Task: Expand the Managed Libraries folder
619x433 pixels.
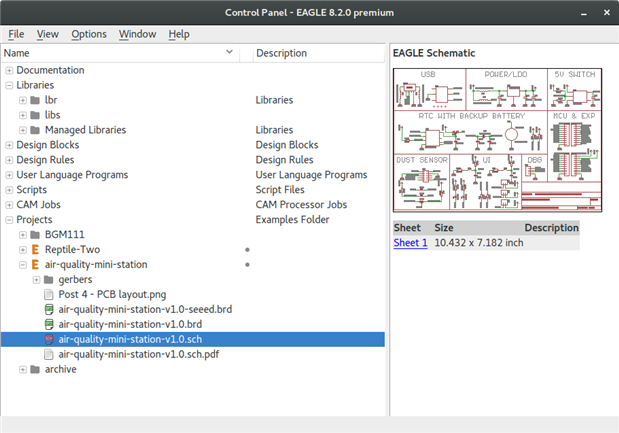Action: pyautogui.click(x=23, y=130)
